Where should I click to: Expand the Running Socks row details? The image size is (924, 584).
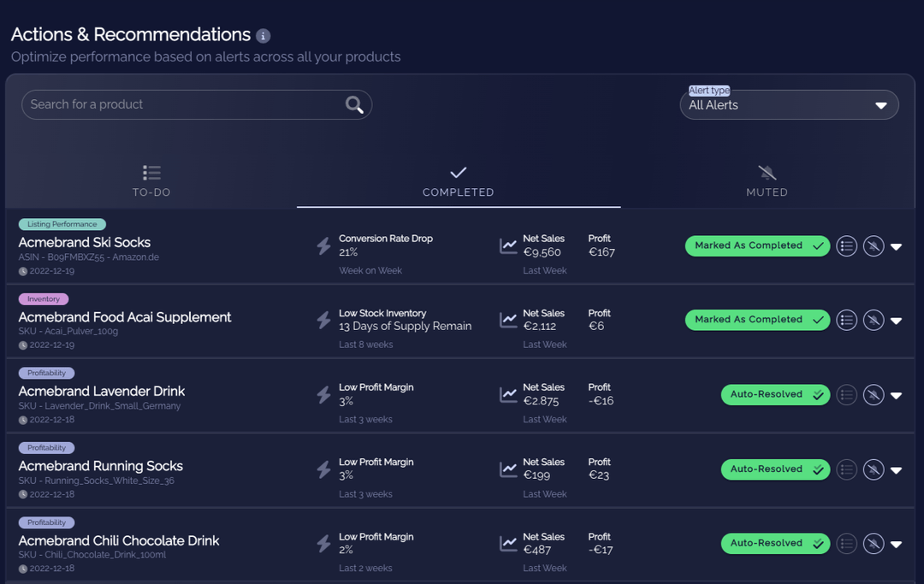pyautogui.click(x=897, y=471)
